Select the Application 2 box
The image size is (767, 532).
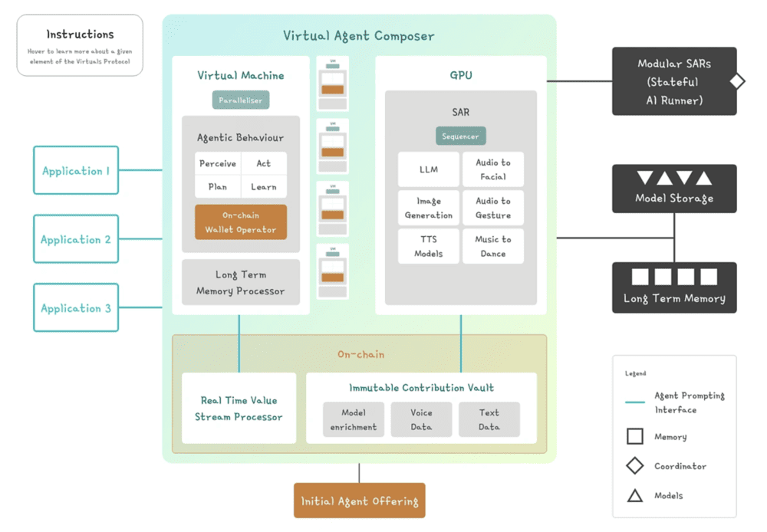(x=76, y=239)
